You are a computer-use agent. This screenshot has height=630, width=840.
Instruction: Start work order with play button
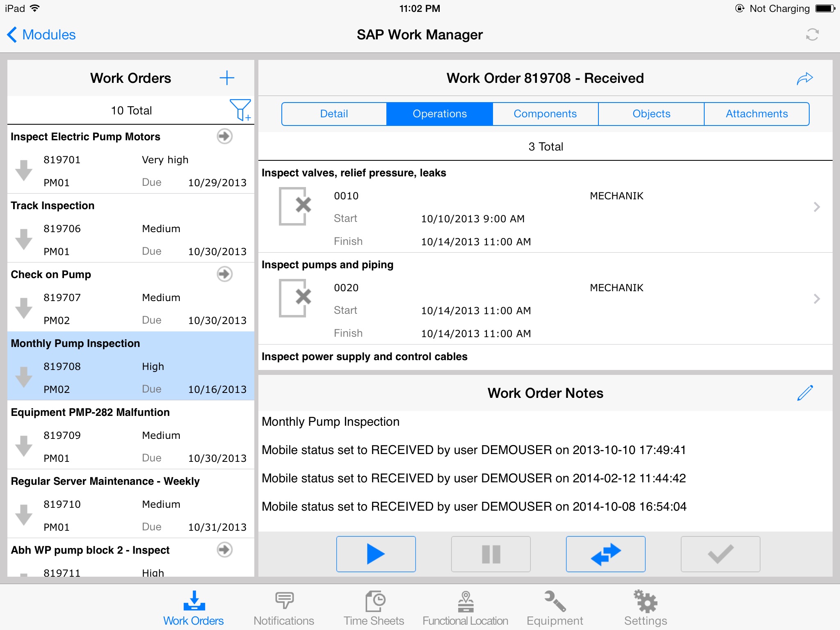(376, 554)
